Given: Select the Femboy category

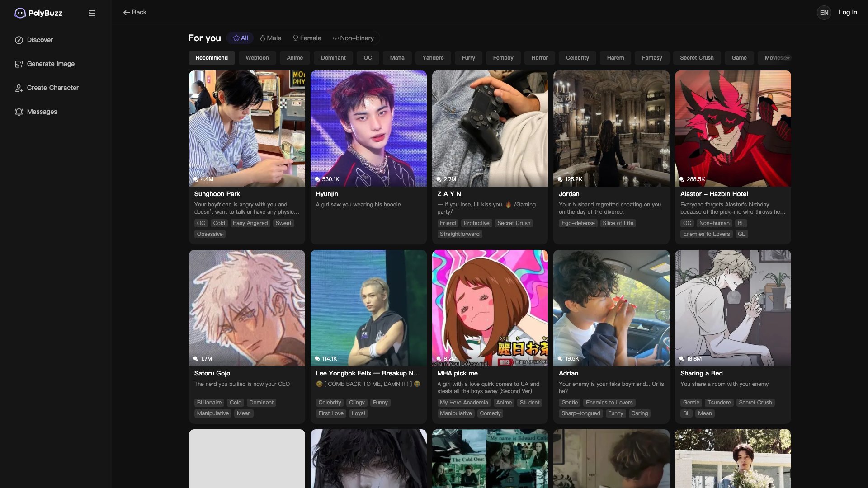Looking at the screenshot, I should point(503,58).
